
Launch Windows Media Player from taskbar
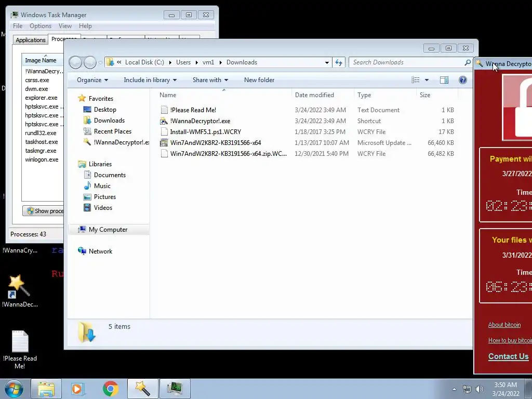(x=77, y=389)
